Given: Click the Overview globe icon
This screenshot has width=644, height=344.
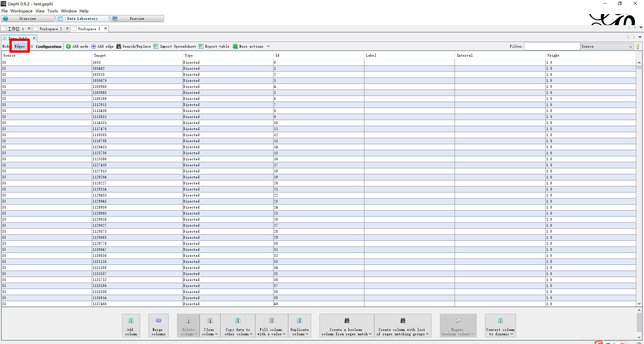Looking at the screenshot, I should tap(6, 19).
